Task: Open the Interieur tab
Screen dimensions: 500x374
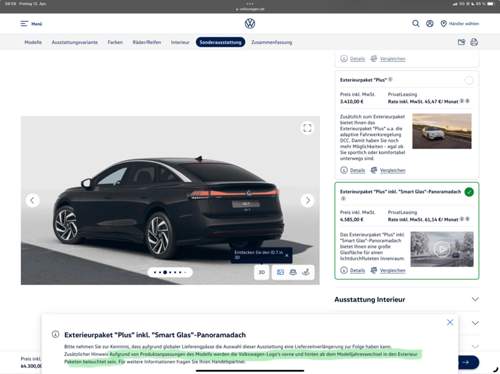Action: pyautogui.click(x=180, y=42)
